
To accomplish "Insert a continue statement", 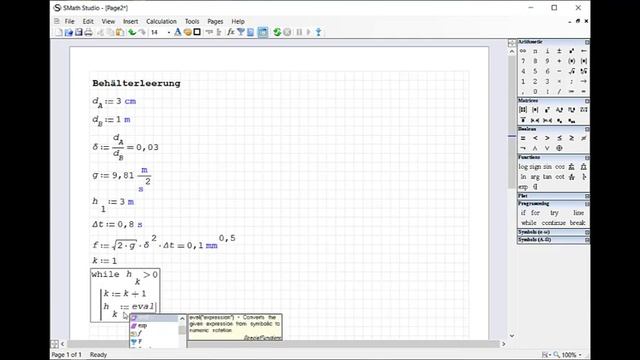I will pos(553,223).
